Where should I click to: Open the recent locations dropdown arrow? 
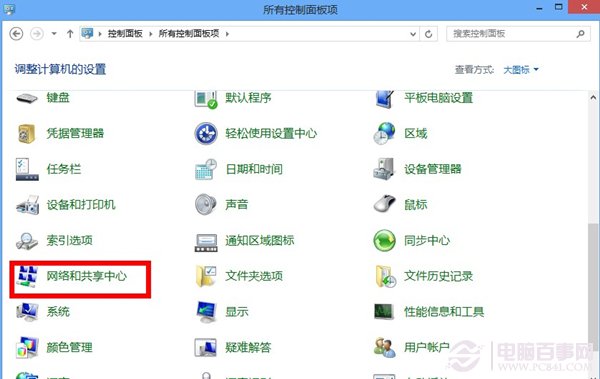tap(54, 34)
